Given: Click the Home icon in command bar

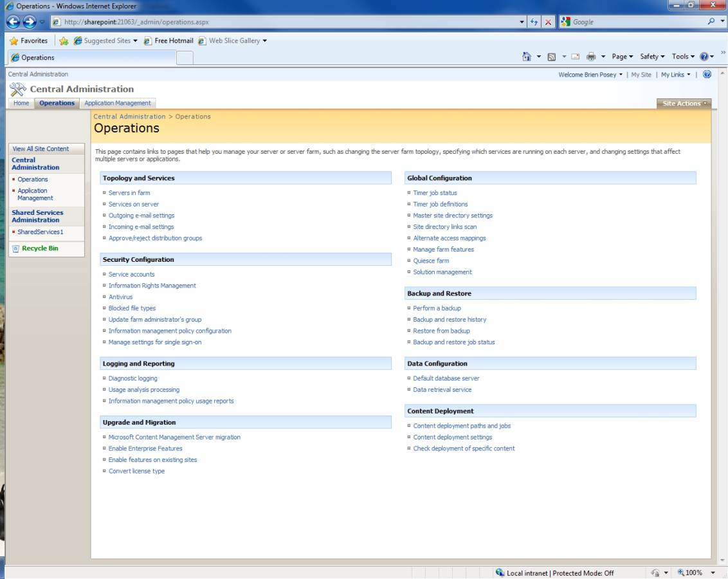Looking at the screenshot, I should pos(527,57).
